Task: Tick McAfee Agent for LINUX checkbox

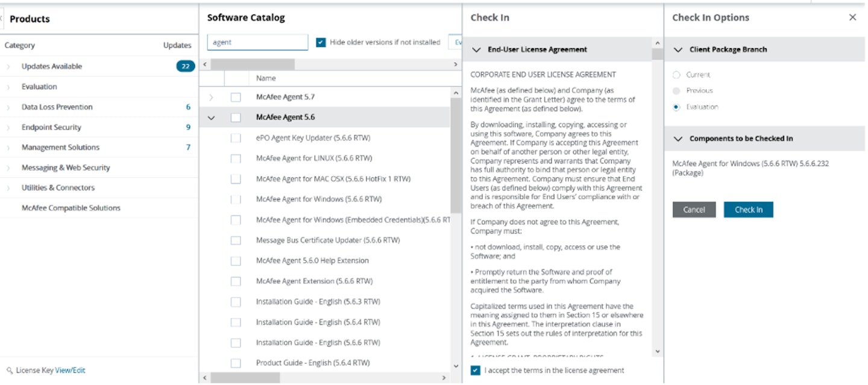Action: (x=236, y=158)
